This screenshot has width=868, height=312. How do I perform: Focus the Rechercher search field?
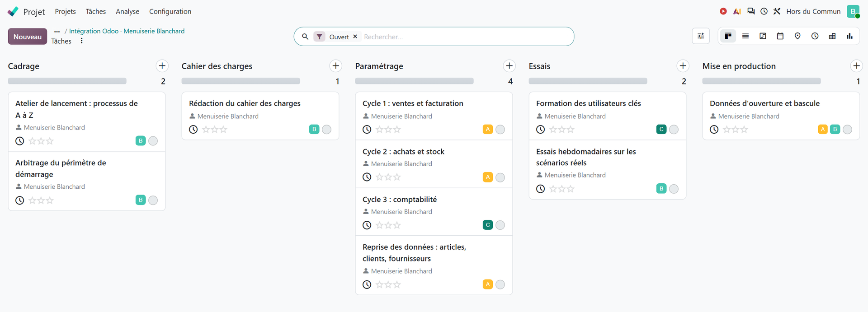pyautogui.click(x=466, y=37)
